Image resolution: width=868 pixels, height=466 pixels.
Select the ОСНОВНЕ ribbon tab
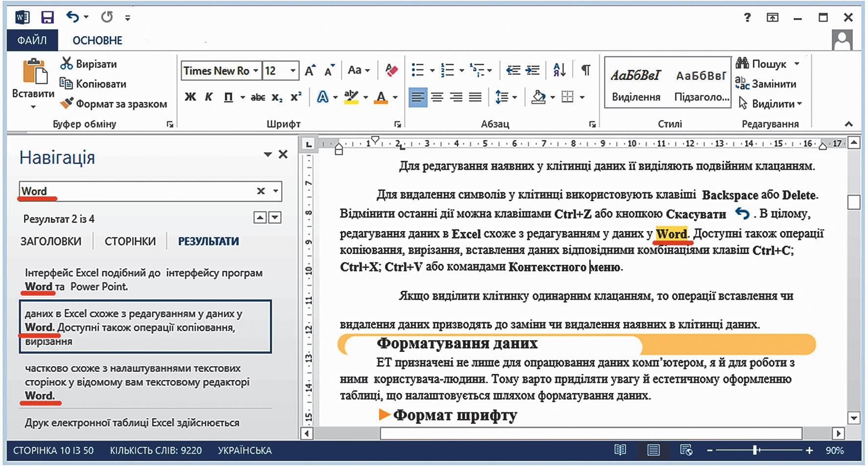pyautogui.click(x=97, y=40)
